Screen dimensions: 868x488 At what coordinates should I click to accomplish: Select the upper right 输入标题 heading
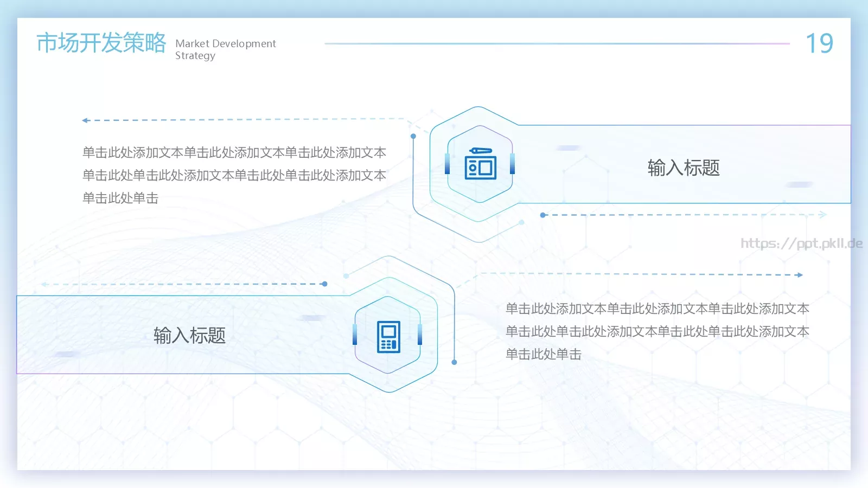(684, 168)
